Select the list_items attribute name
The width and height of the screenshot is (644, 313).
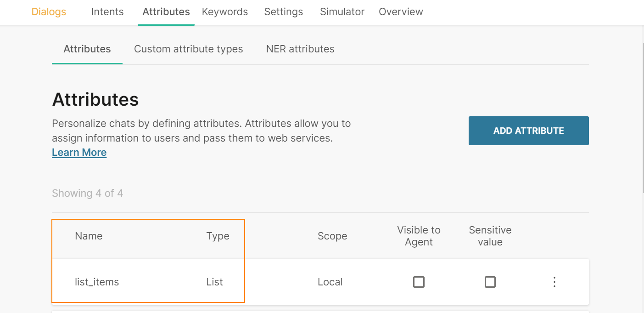click(97, 282)
